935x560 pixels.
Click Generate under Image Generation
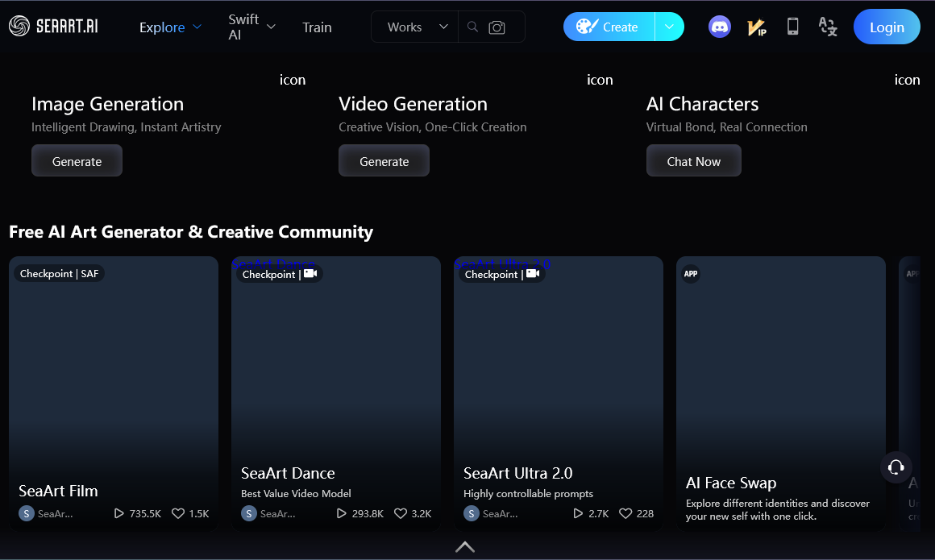[x=77, y=161]
